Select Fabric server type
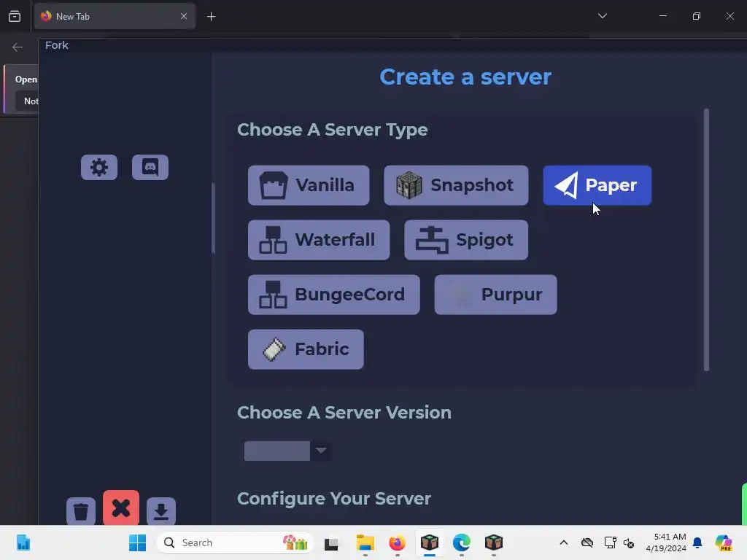 pyautogui.click(x=306, y=349)
